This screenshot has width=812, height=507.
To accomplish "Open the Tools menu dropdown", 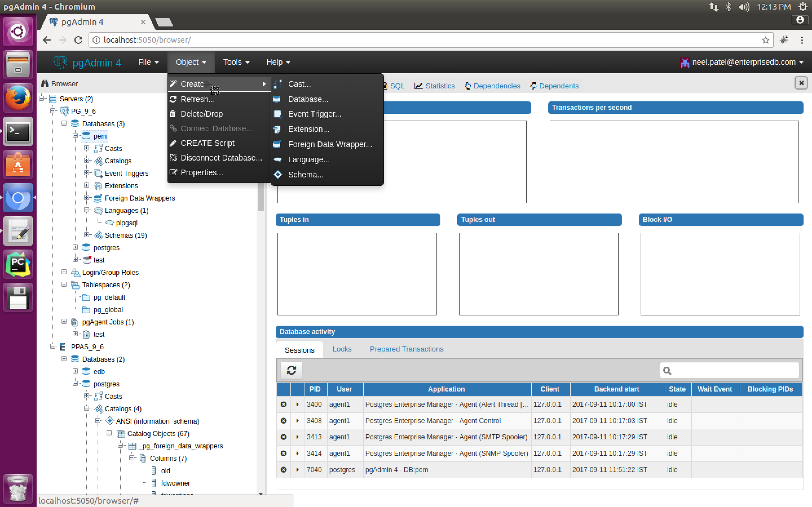I will pos(236,62).
